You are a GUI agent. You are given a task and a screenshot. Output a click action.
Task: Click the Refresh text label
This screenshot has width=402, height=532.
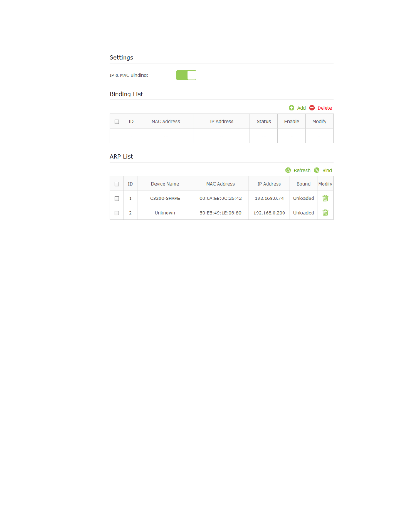coord(302,170)
